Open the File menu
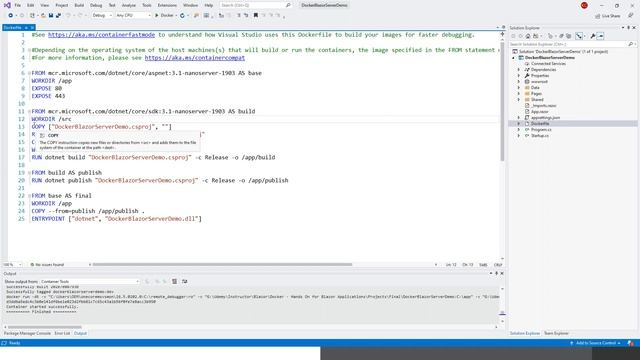640x360 pixels. 18,5
